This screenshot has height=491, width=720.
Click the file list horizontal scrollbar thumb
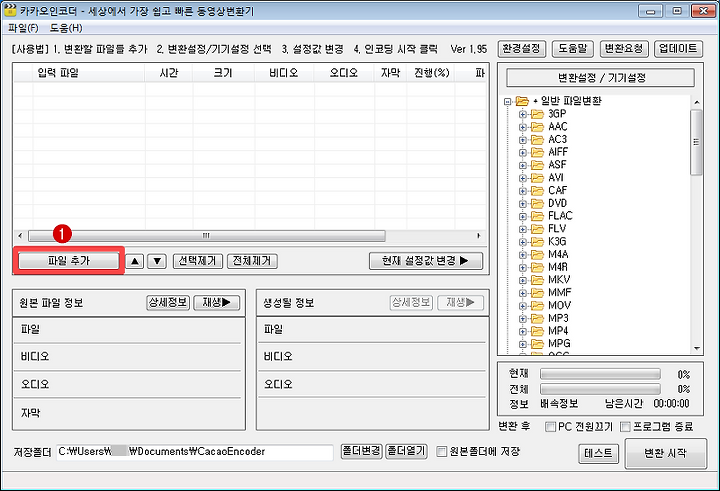point(207,236)
